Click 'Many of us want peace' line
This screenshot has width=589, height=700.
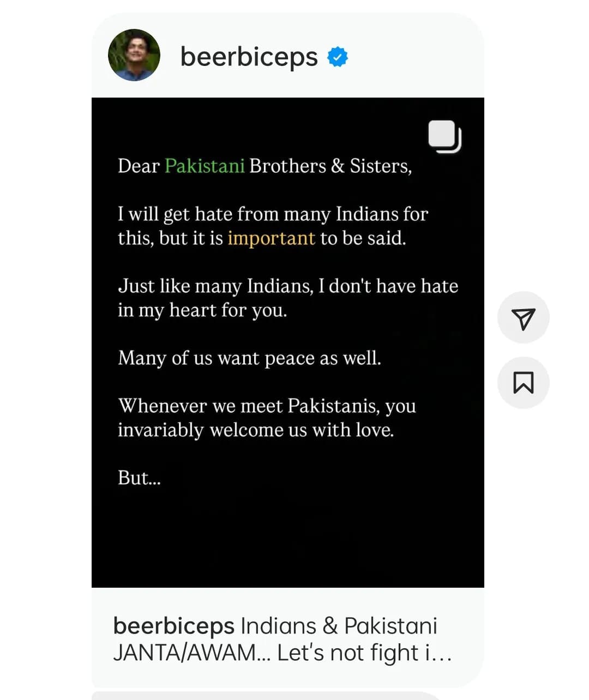[249, 358]
